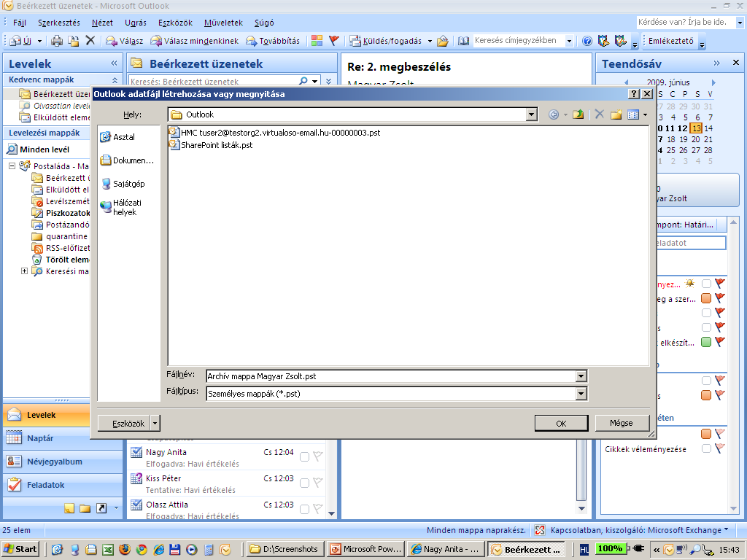Toggle the empty box on Cikkek véleményezése task

click(706, 448)
